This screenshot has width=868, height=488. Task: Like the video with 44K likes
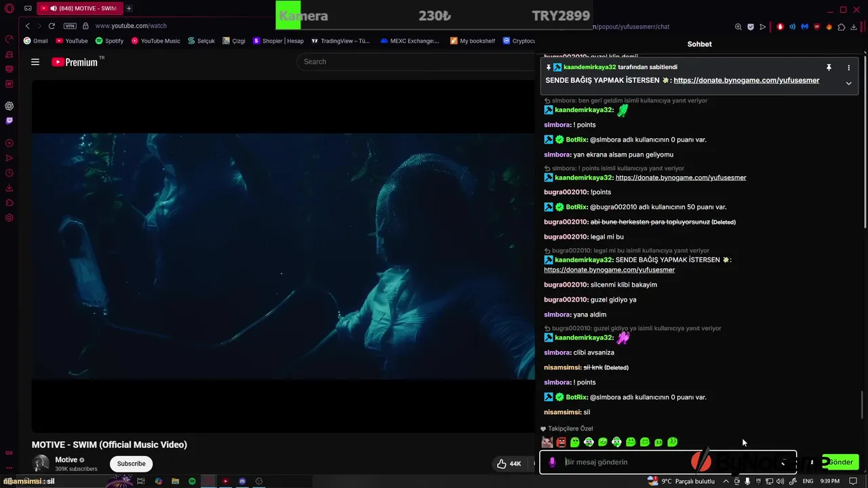point(509,464)
